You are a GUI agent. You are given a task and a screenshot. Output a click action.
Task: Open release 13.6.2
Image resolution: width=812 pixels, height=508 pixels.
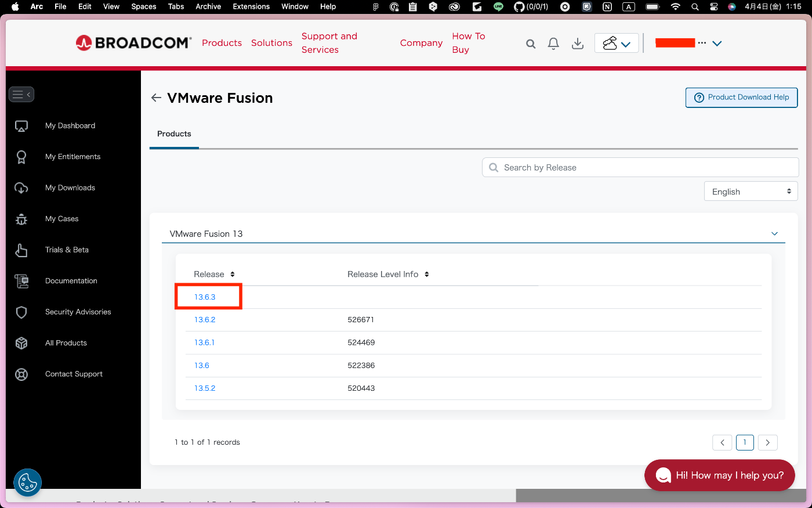pos(205,320)
